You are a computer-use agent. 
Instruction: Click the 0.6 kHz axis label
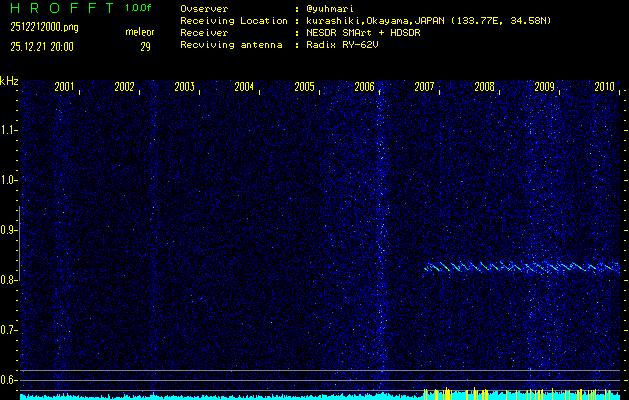click(x=9, y=380)
